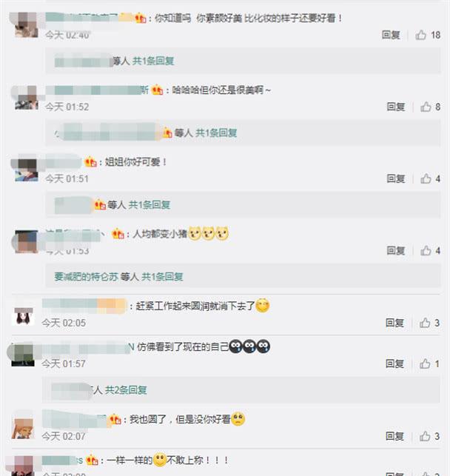Like the 仿佛看到了现在的自己 comment
The image size is (450, 476).
[425, 363]
